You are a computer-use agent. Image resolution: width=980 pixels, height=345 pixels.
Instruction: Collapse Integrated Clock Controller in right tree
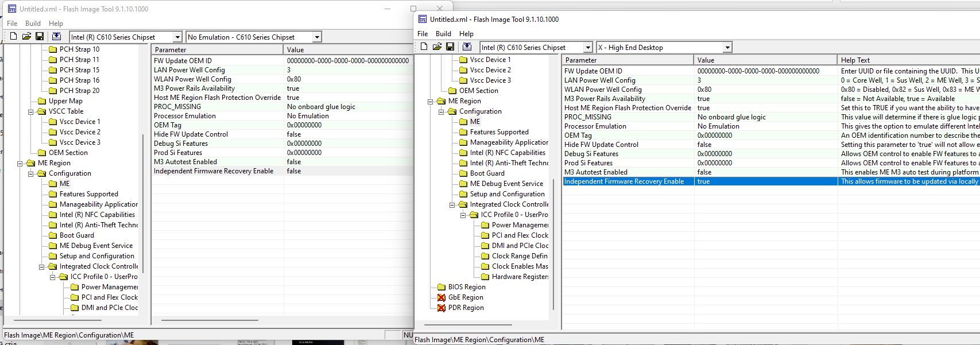[x=452, y=204]
